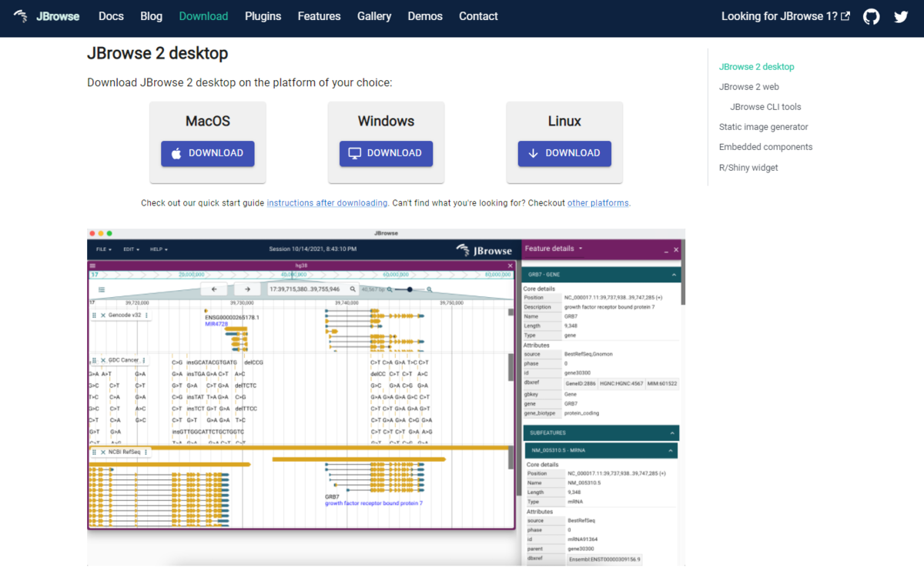Viewport: 924px width, 588px height.
Task: Close the NCBI RefSeq track
Action: tap(102, 452)
